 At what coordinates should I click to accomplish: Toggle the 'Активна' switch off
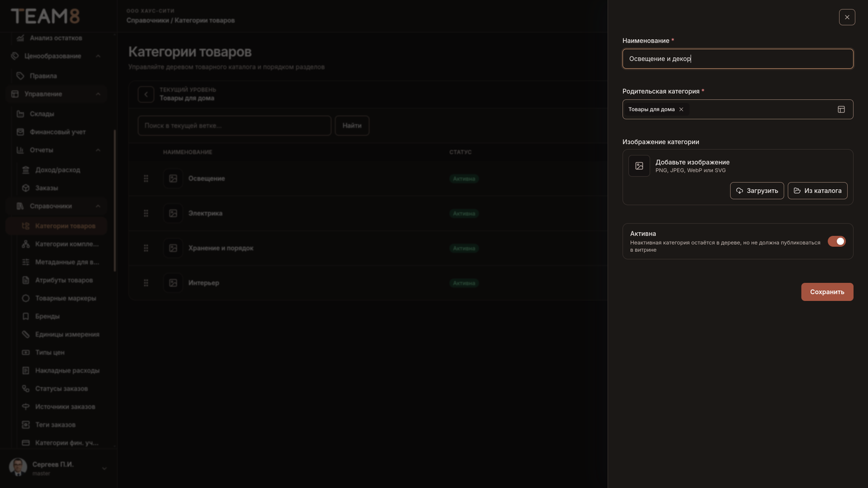pos(837,241)
